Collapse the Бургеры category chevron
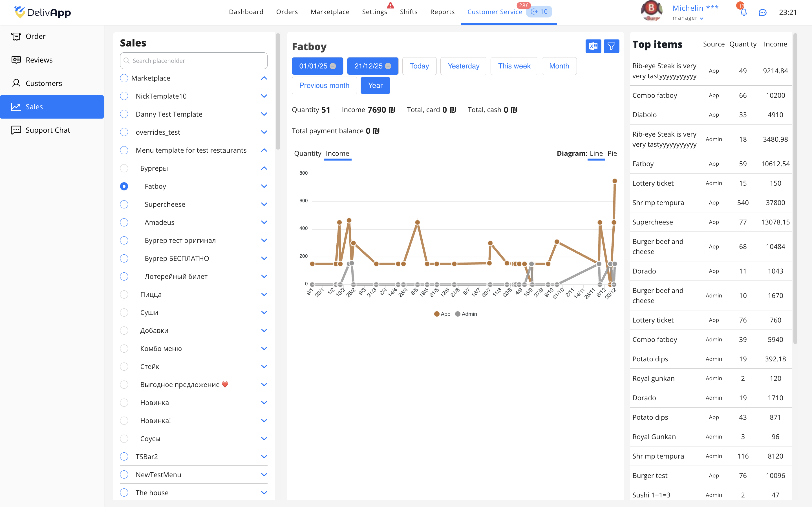The image size is (812, 507). pos(264,168)
